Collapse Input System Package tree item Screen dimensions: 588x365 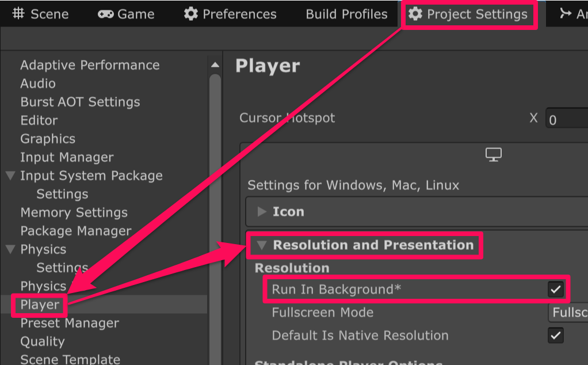(x=11, y=176)
